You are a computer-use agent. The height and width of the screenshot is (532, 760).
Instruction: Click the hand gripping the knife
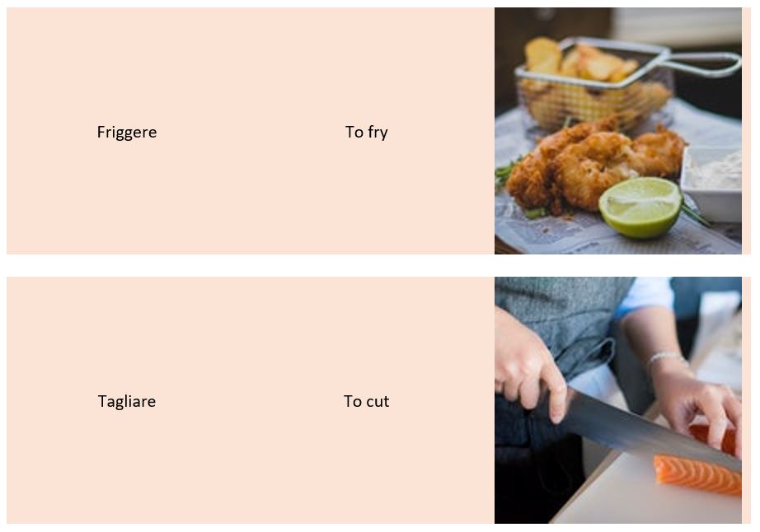click(x=531, y=368)
